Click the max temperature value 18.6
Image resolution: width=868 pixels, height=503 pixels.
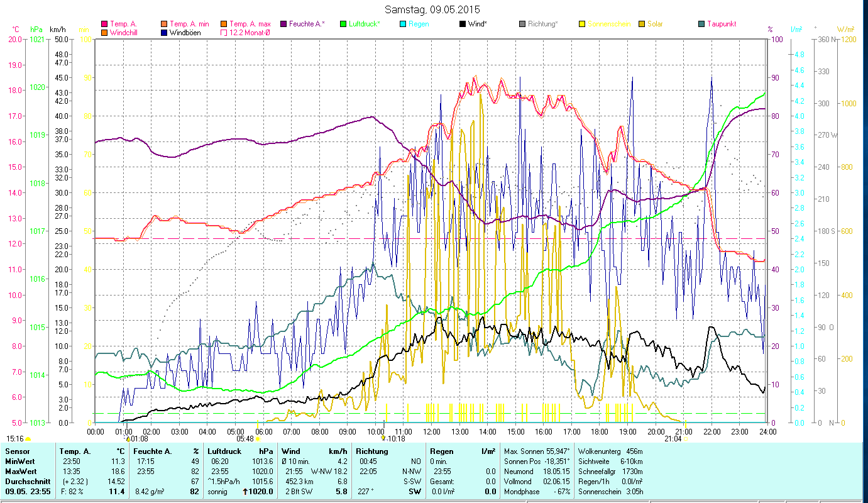[118, 471]
